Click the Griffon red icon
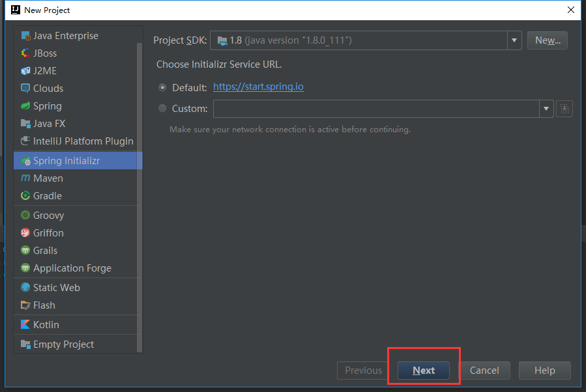This screenshot has width=586, height=392. click(25, 233)
